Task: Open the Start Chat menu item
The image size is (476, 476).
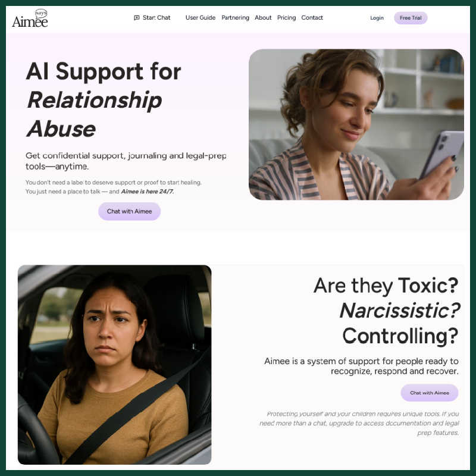Action: click(x=152, y=18)
